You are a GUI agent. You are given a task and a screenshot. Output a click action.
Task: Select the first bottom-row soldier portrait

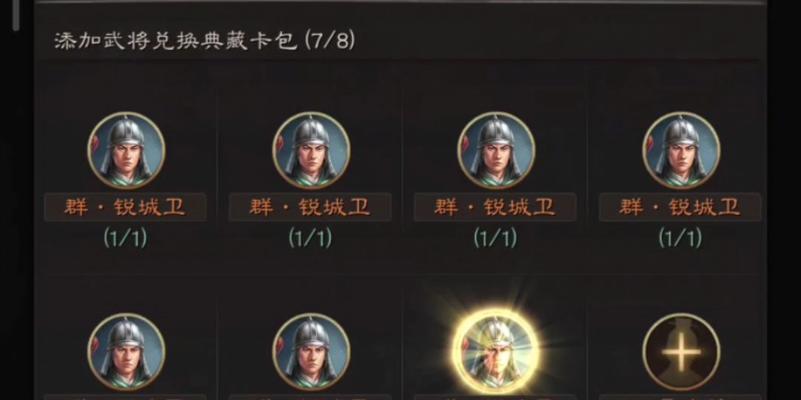pos(126,352)
